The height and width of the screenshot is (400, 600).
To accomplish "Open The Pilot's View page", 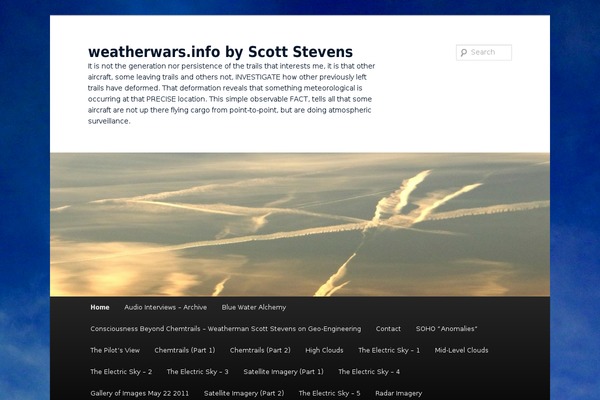I will 115,350.
